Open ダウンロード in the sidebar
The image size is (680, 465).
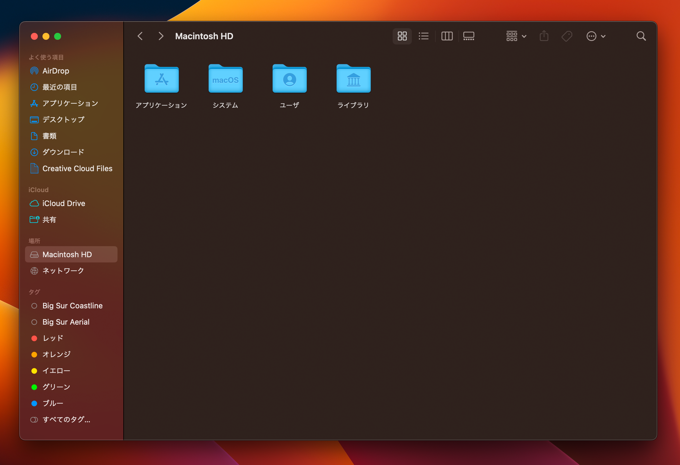tap(71, 152)
